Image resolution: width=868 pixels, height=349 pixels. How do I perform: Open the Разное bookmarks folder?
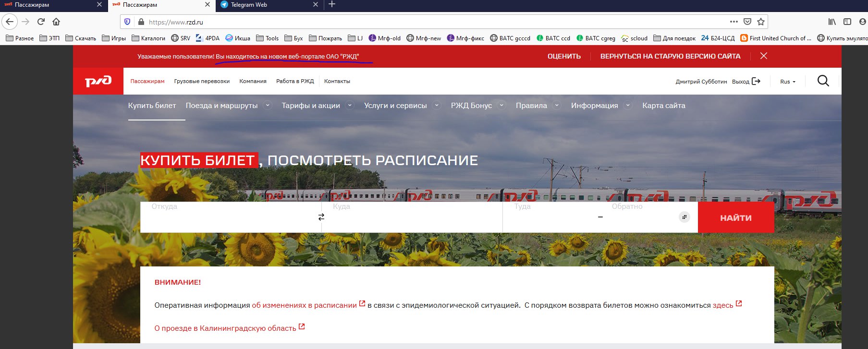click(20, 38)
